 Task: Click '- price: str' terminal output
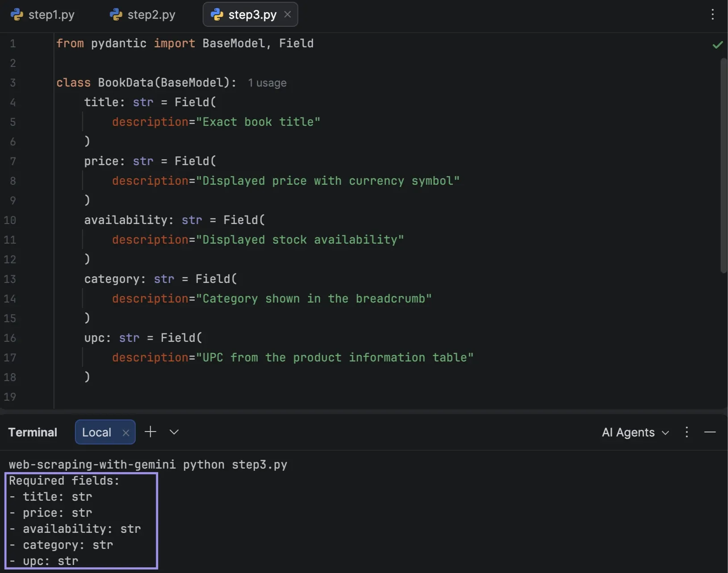point(50,513)
